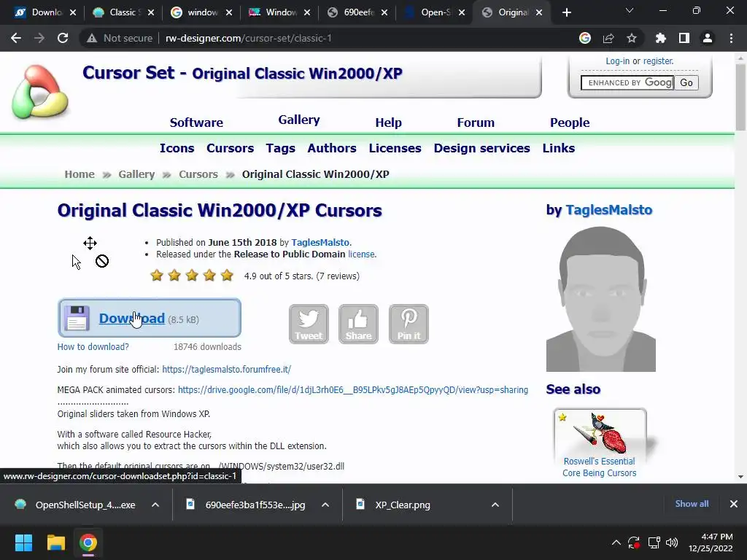This screenshot has height=560, width=747.
Task: Reload the page with refresh icon
Action: click(x=63, y=38)
